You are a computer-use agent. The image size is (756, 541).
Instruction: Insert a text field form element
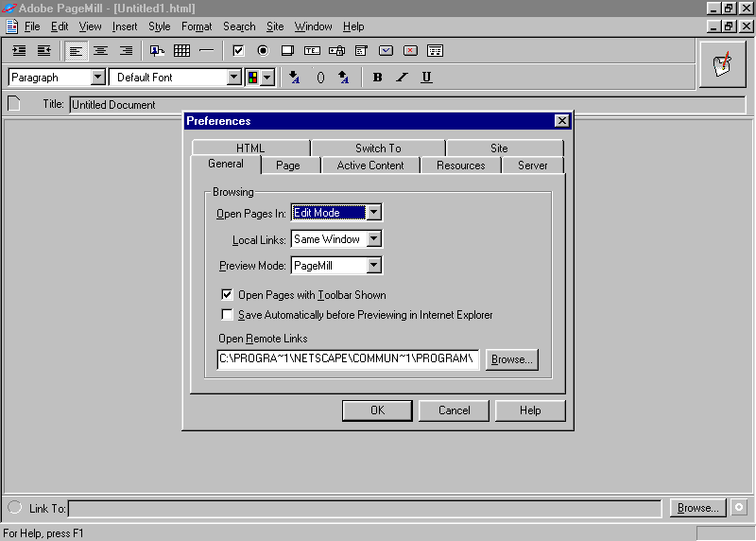313,51
